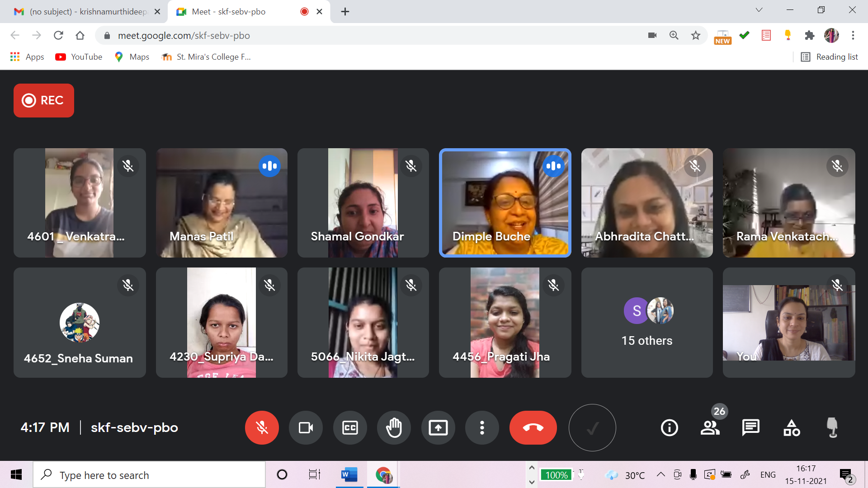
Task: Open the activities panel icon
Action: click(791, 427)
